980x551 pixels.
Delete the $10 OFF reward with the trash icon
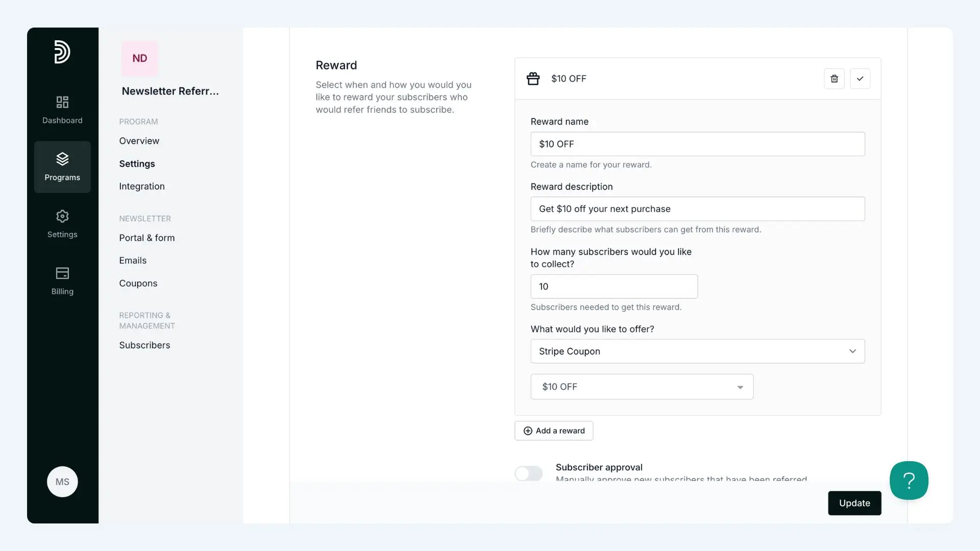(x=834, y=79)
